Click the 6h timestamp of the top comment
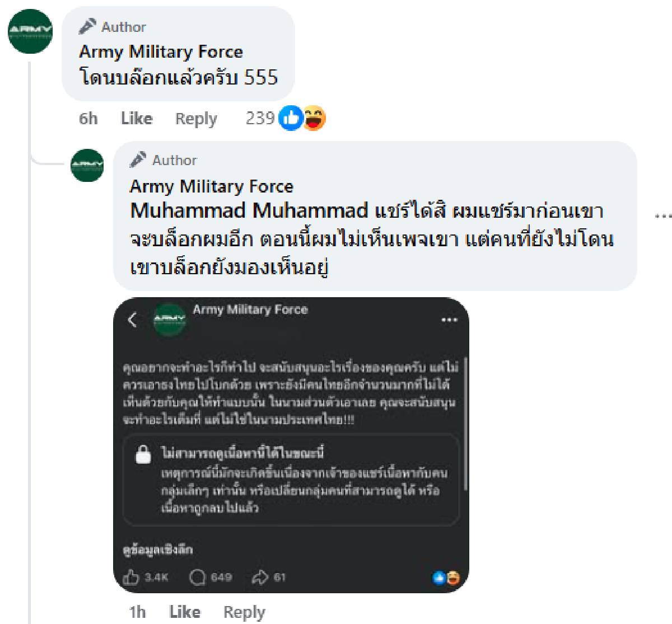This screenshot has height=624, width=672. [88, 119]
